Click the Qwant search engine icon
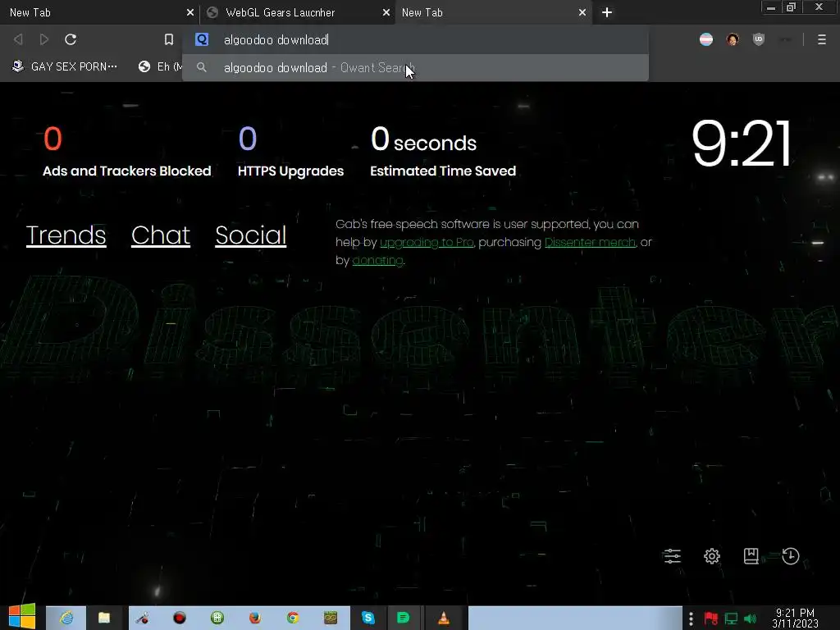This screenshot has height=630, width=840. (202, 39)
